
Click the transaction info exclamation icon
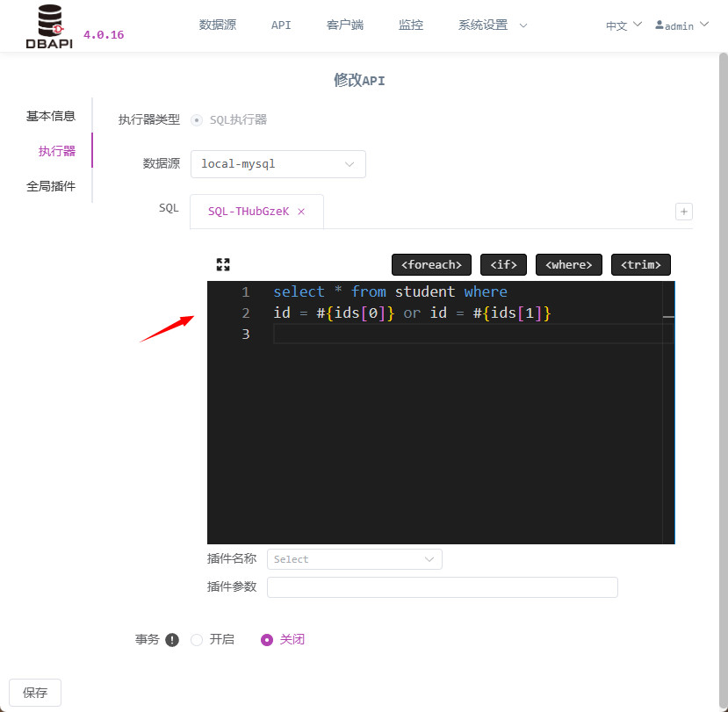pos(172,640)
